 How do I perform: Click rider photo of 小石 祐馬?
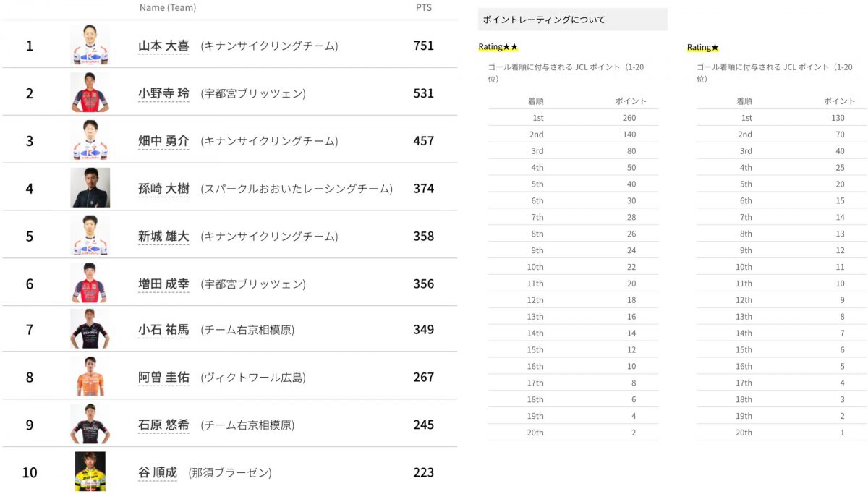(x=90, y=330)
